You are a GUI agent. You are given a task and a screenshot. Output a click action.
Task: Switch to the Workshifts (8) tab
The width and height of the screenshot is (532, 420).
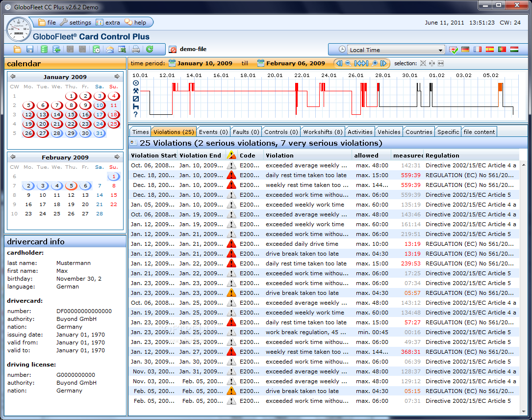(323, 131)
